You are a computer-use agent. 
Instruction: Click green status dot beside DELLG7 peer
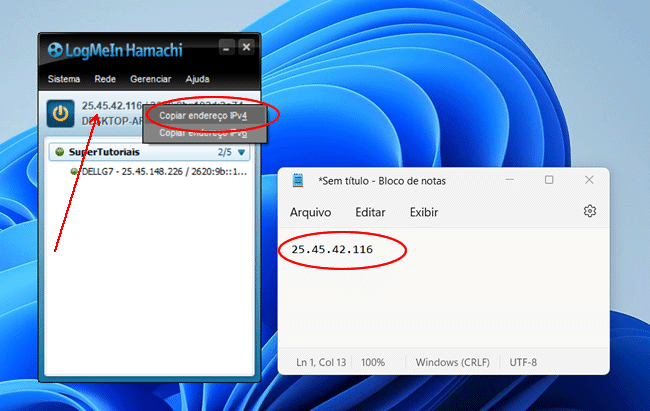[74, 171]
